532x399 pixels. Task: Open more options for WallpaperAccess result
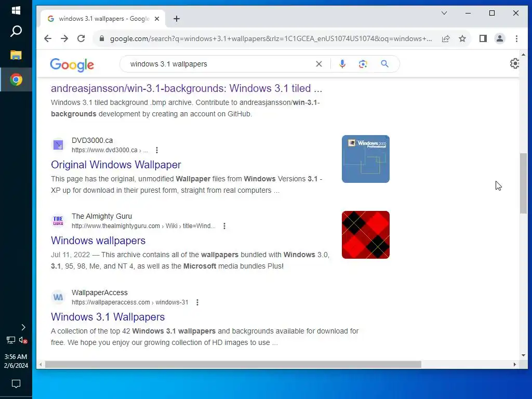point(197,302)
